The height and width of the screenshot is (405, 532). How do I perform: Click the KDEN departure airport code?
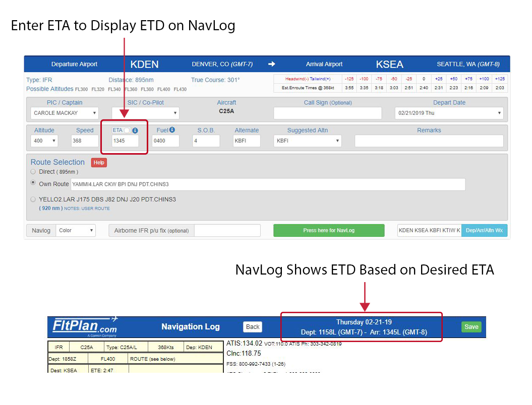[145, 64]
